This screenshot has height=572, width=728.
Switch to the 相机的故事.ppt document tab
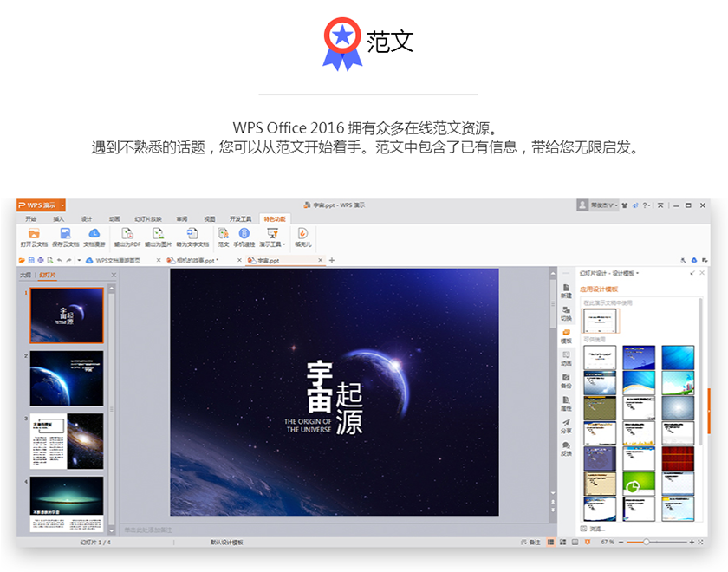[x=194, y=260]
